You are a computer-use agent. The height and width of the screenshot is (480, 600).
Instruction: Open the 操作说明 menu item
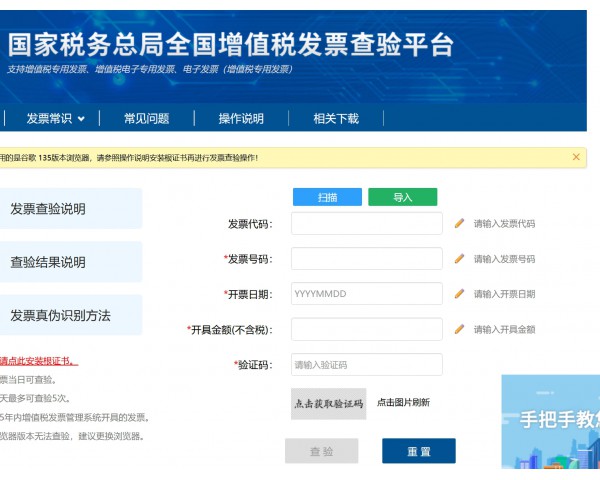pyautogui.click(x=241, y=118)
